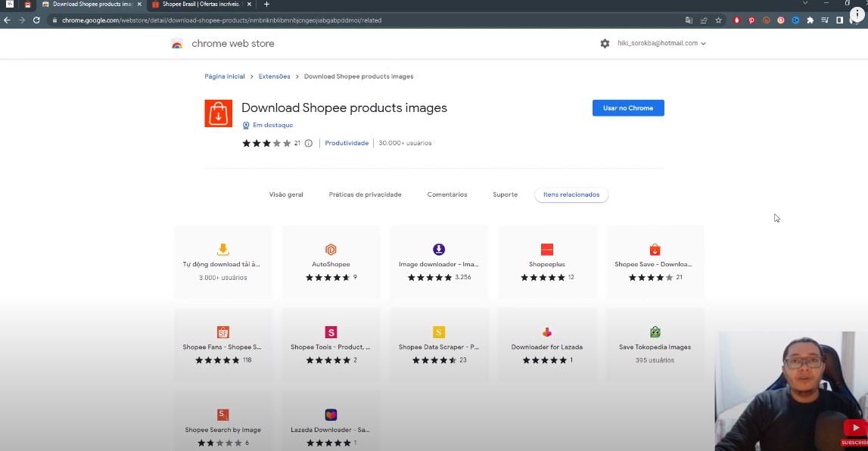Click the rating info icon next to stars

[x=310, y=142]
